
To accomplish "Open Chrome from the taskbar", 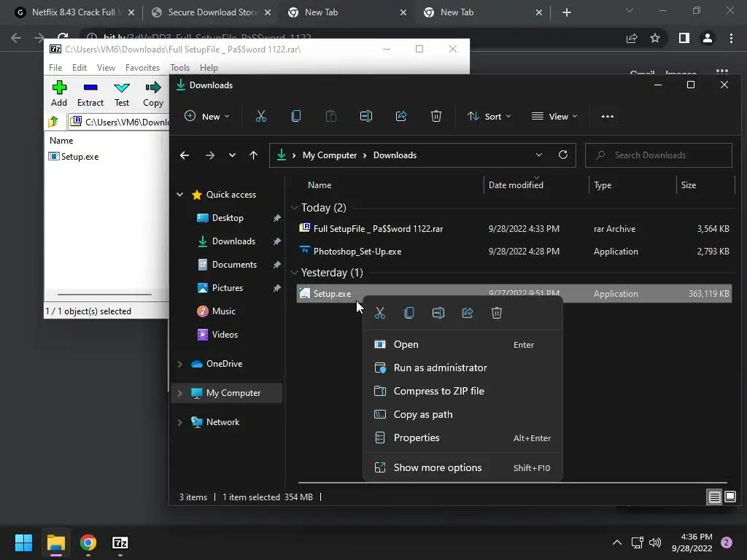I will [x=88, y=542].
